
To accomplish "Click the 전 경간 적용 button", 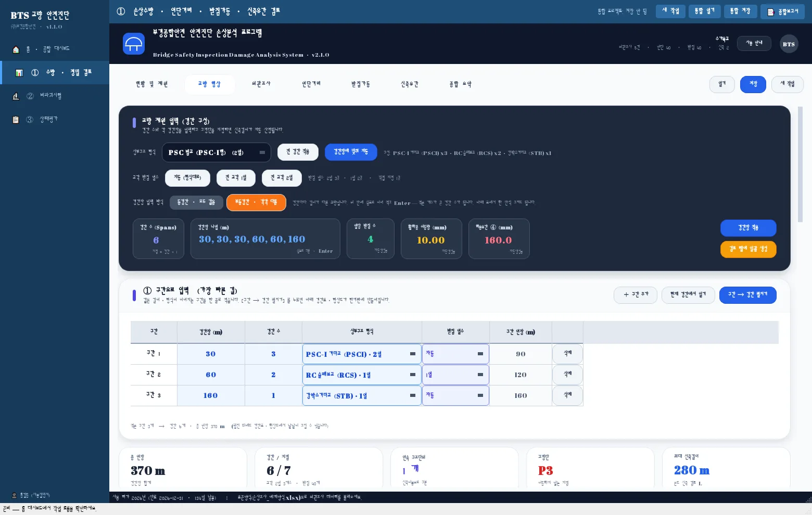I will [x=298, y=152].
